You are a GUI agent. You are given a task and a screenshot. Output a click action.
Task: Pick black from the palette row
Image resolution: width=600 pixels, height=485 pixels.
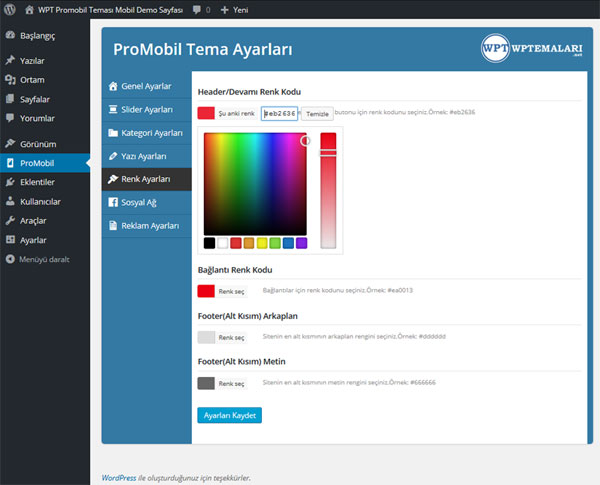(x=209, y=243)
